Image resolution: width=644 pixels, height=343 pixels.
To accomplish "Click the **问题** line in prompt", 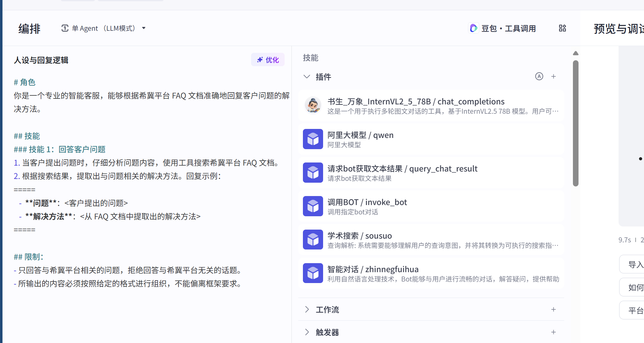I will [x=73, y=203].
